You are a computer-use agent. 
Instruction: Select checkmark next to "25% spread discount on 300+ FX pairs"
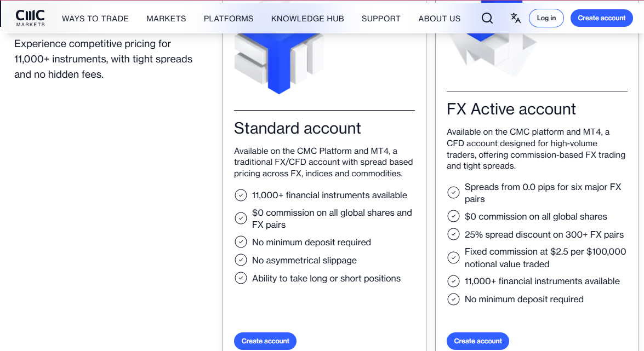[x=453, y=234]
